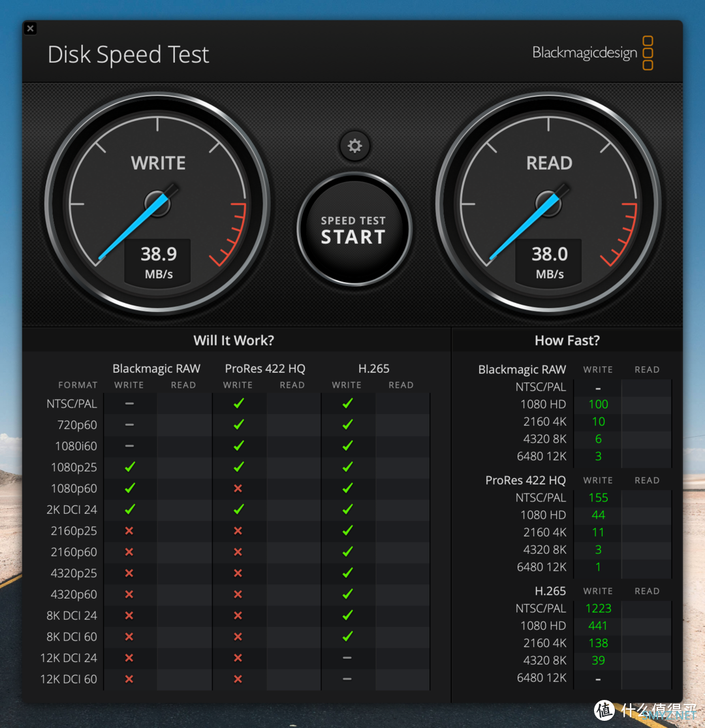Click the ProRes 422 HQ 1080 HD value 44

pyautogui.click(x=598, y=515)
